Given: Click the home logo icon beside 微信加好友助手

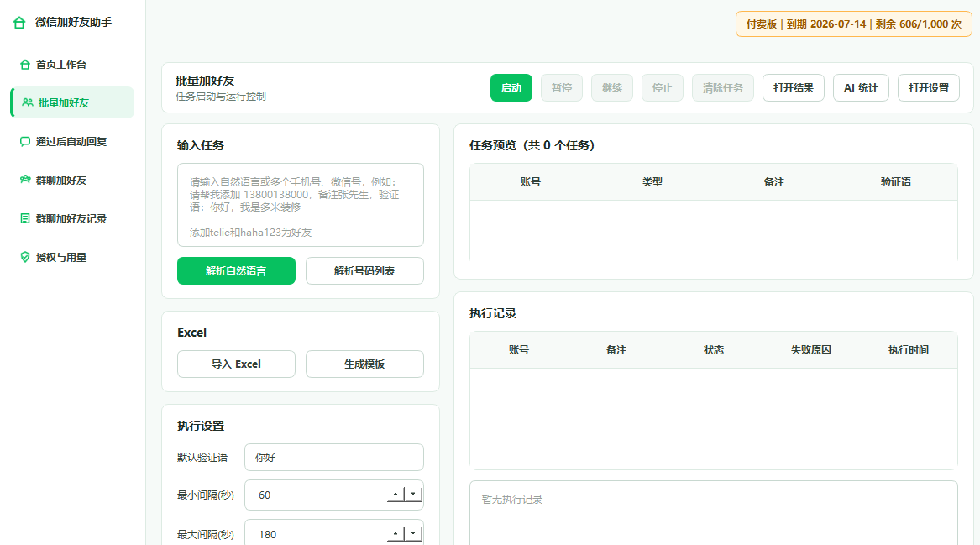Looking at the screenshot, I should (19, 23).
